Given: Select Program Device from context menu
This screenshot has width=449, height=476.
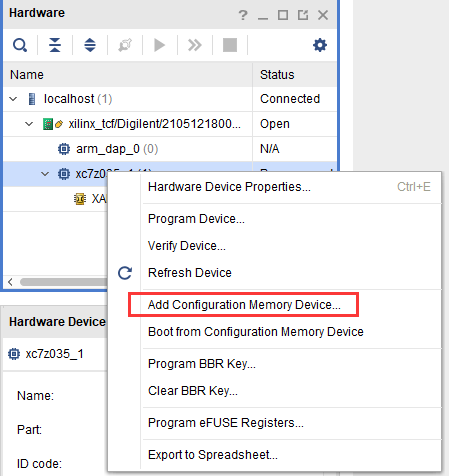Looking at the screenshot, I should [196, 219].
